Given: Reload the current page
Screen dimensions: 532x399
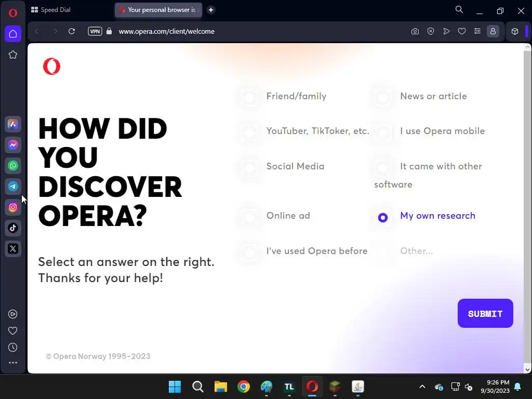Looking at the screenshot, I should coord(72,31).
